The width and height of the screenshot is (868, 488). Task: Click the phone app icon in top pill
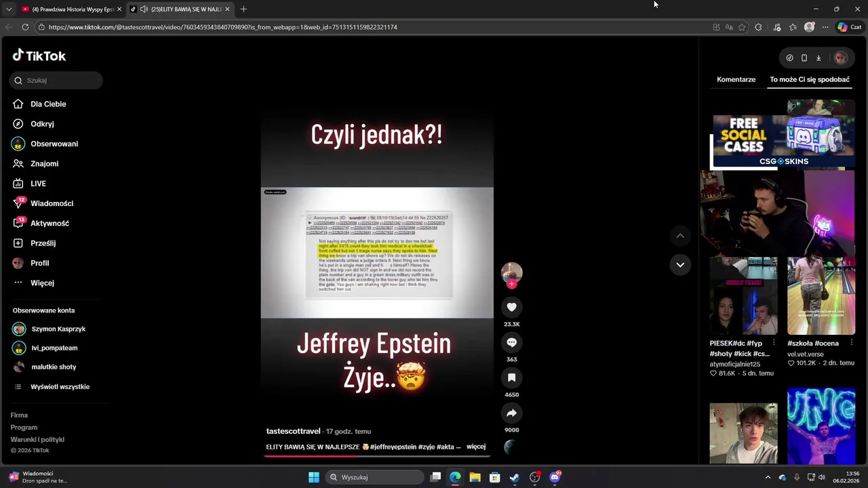click(804, 58)
